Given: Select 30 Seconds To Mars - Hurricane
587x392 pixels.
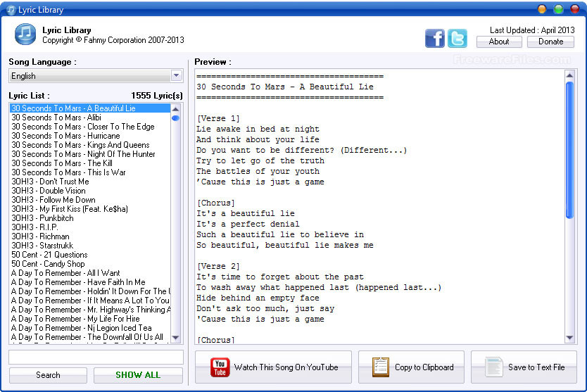Looking at the screenshot, I should coord(90,136).
